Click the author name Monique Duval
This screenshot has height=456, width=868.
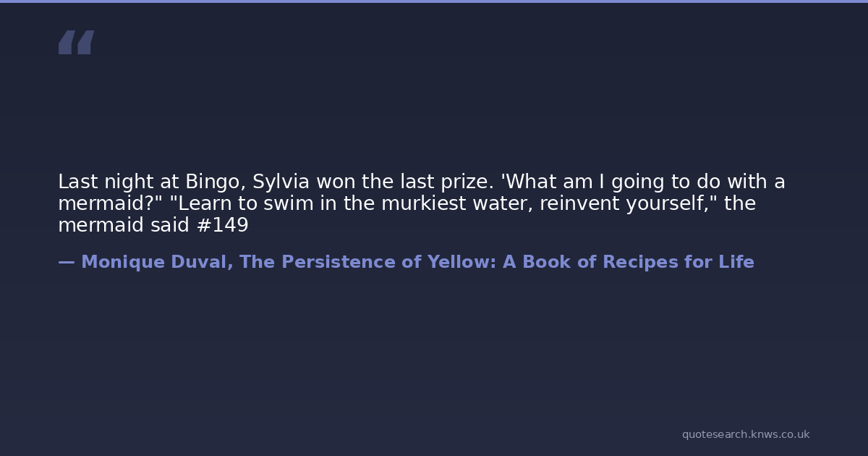click(156, 262)
